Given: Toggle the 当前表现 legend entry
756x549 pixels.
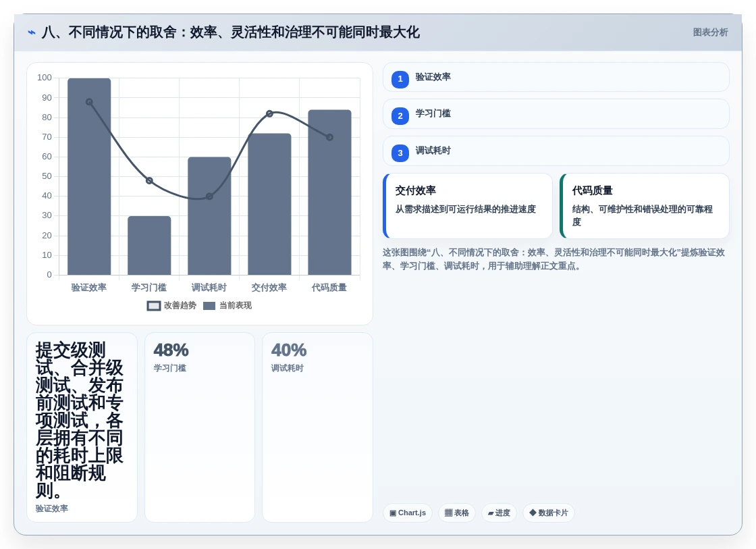Looking at the screenshot, I should [227, 306].
